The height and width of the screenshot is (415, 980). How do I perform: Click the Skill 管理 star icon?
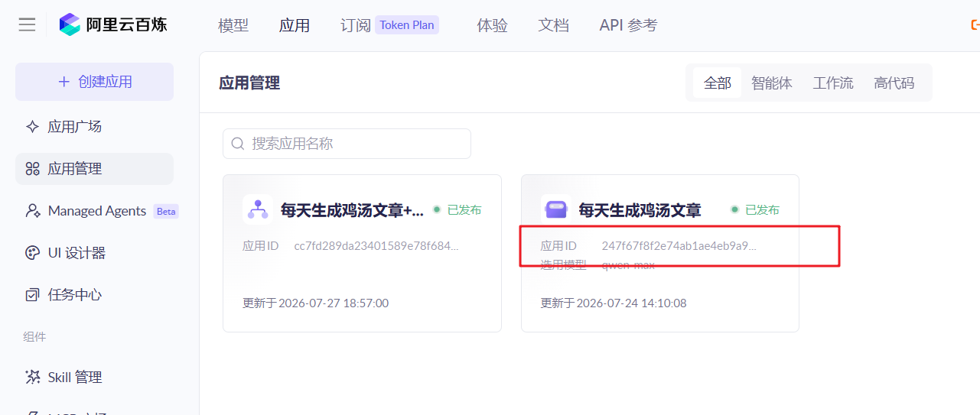32,377
